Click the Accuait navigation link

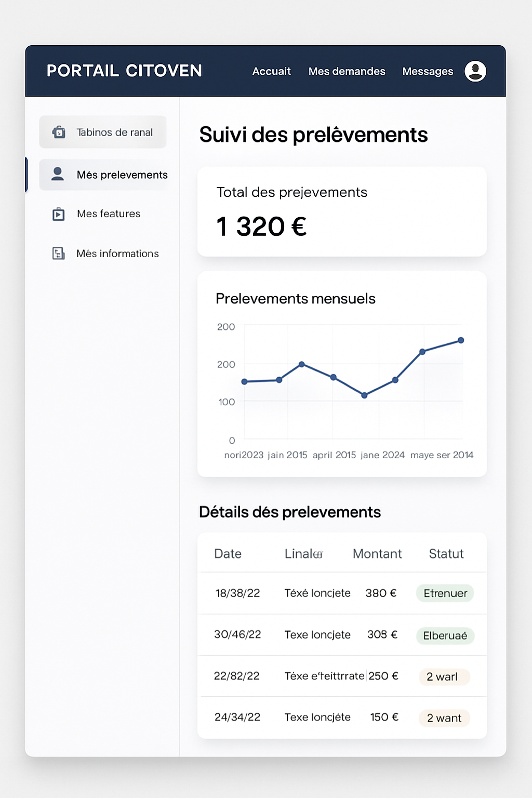271,71
